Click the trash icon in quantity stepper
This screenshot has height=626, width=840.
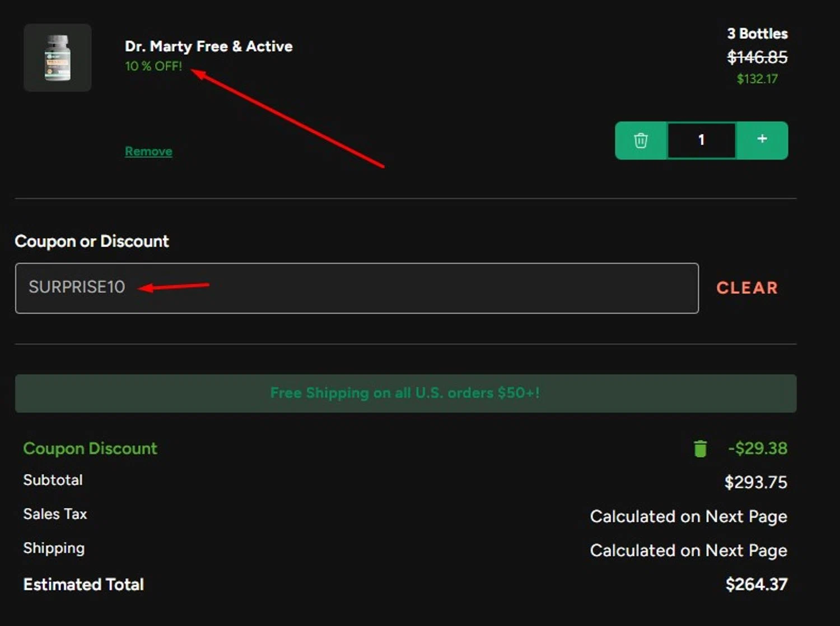point(641,140)
